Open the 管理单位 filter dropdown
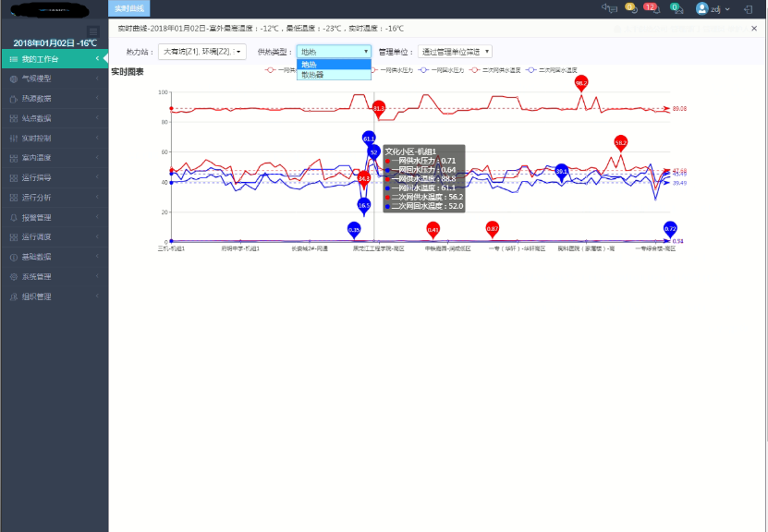This screenshot has height=532, width=768. 455,52
